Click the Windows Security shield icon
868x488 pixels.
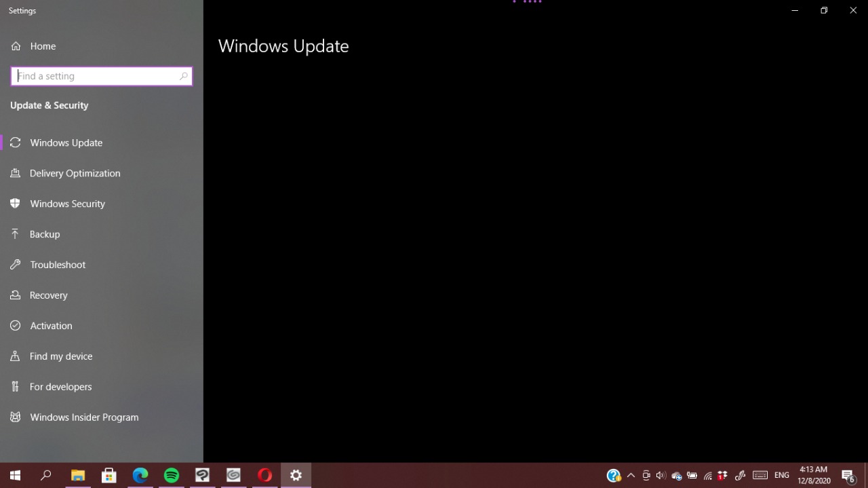coord(16,204)
